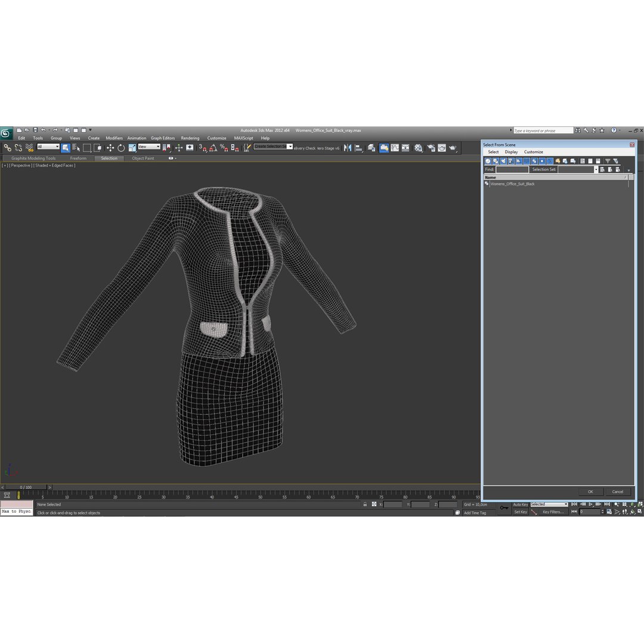Toggle the Selection Lock icon
This screenshot has height=644, width=644.
tap(365, 504)
